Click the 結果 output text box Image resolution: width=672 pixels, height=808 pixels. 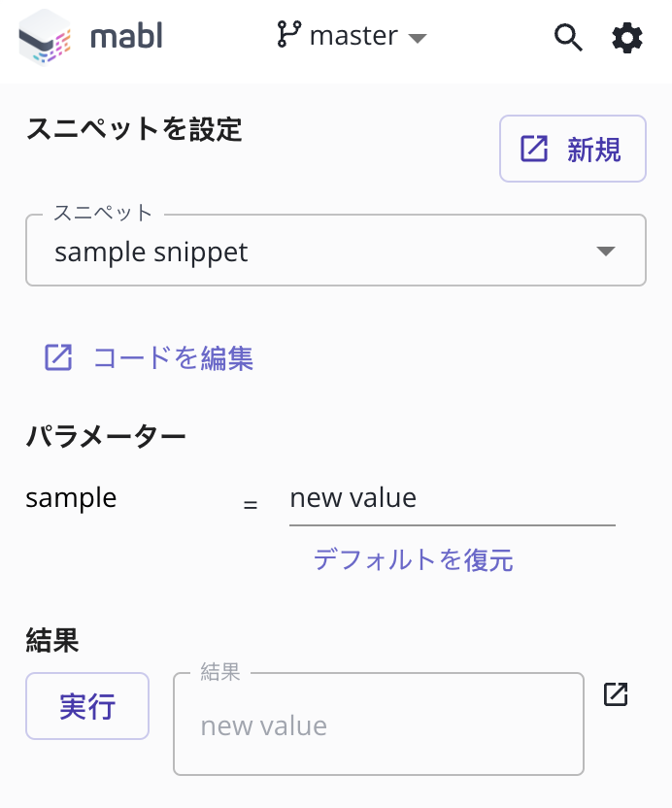(379, 724)
